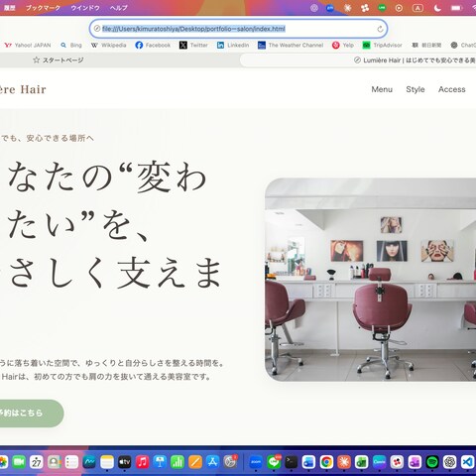476x476 pixels.
Task: Open Apple TV from the Dock
Action: tap(125, 462)
